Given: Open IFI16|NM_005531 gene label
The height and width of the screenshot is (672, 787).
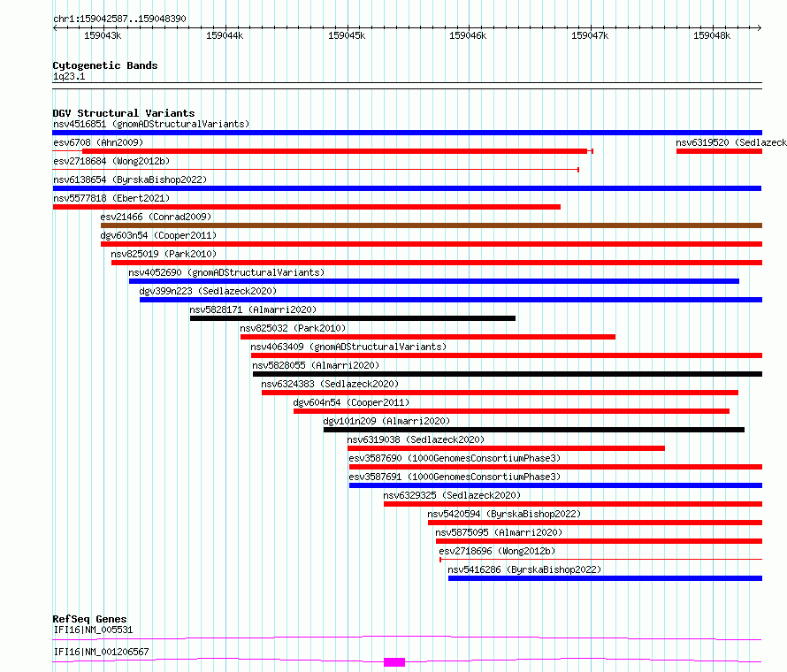Looking at the screenshot, I should point(94,630).
